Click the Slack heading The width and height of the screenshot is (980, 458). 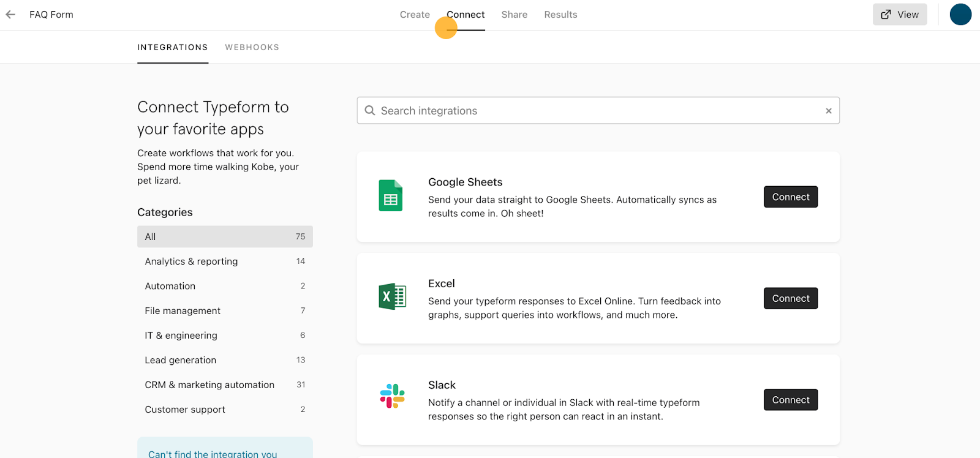tap(442, 385)
